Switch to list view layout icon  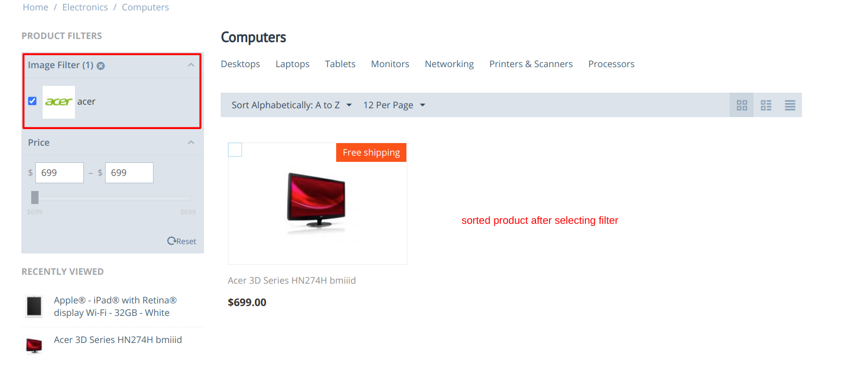pyautogui.click(x=790, y=105)
